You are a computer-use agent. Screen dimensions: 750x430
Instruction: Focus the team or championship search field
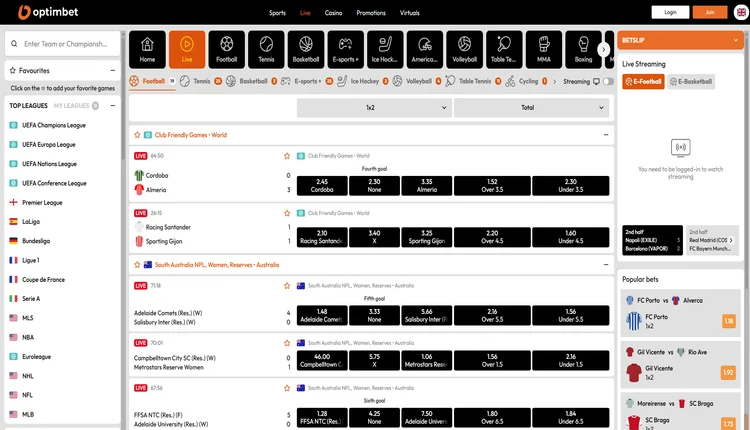coord(63,44)
